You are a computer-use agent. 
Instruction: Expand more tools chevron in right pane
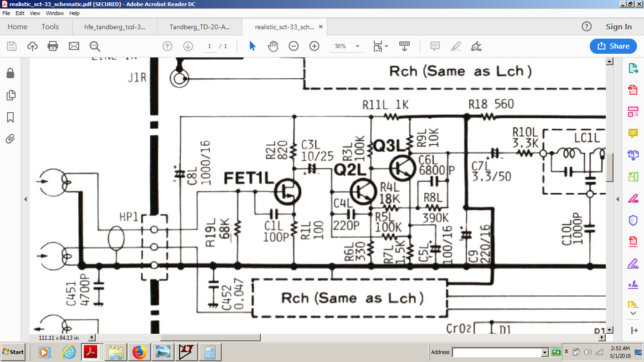point(633,313)
